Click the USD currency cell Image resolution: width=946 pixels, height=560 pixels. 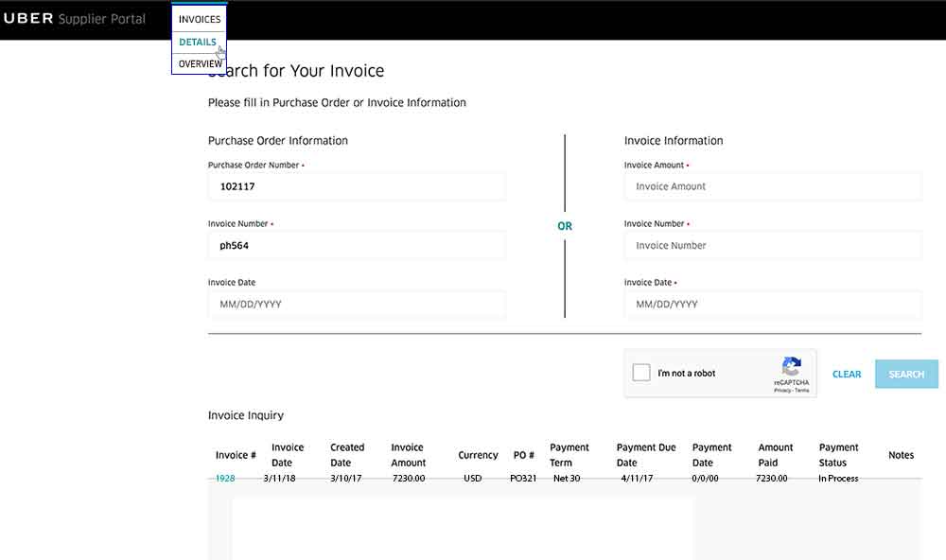(472, 478)
